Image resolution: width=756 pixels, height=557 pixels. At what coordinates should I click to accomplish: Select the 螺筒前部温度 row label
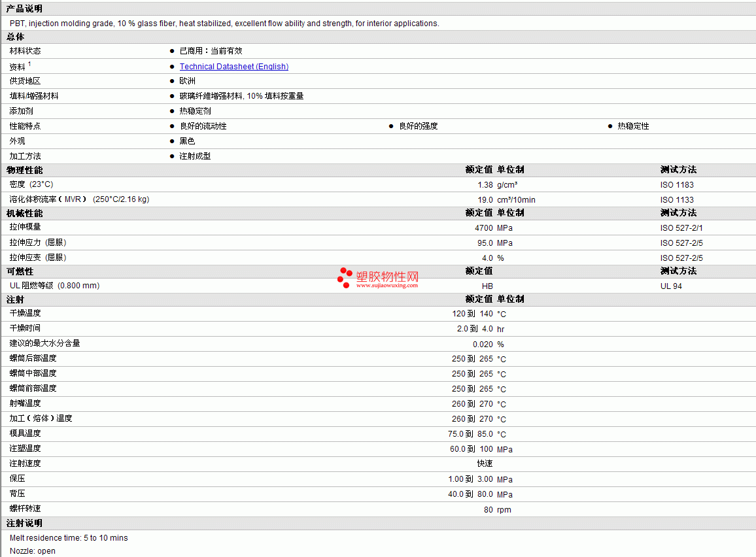click(33, 388)
